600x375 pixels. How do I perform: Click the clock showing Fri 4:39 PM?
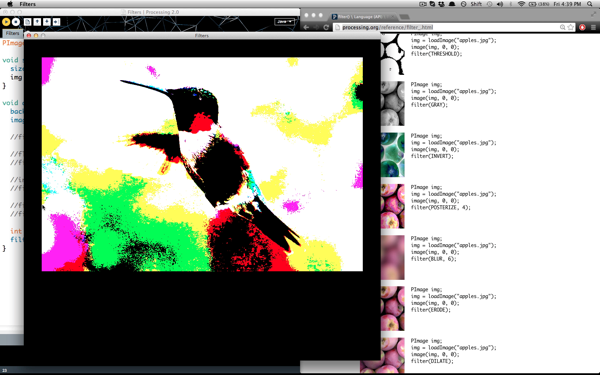(x=567, y=4)
